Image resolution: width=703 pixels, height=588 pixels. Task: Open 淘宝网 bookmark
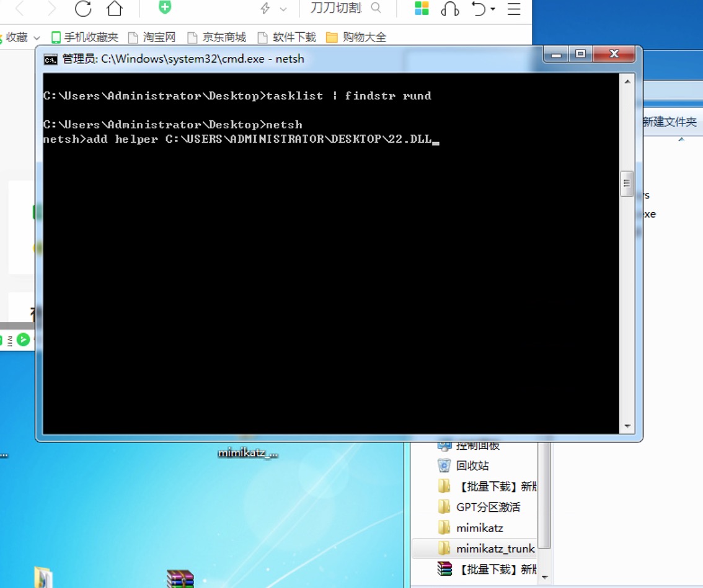point(151,37)
